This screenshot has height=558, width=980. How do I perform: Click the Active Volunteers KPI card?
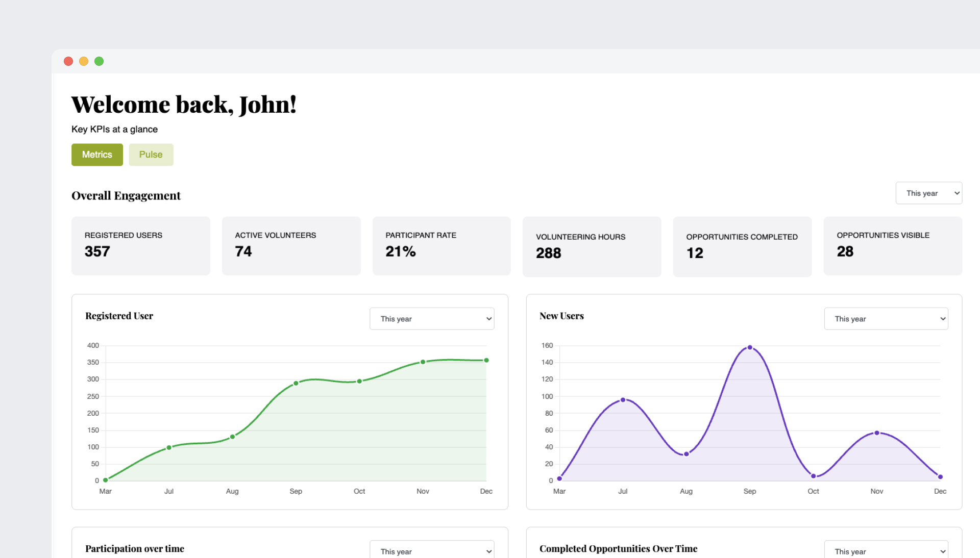coord(291,246)
